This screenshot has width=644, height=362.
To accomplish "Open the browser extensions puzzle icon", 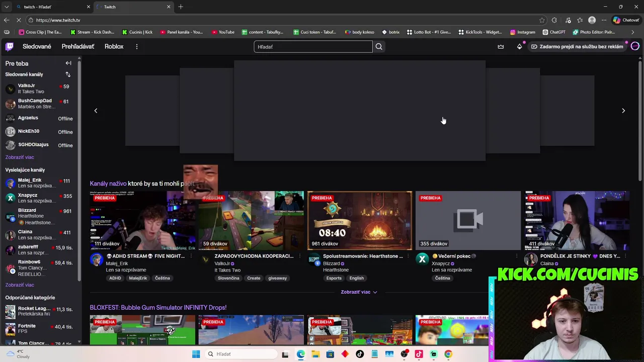I will (554, 20).
